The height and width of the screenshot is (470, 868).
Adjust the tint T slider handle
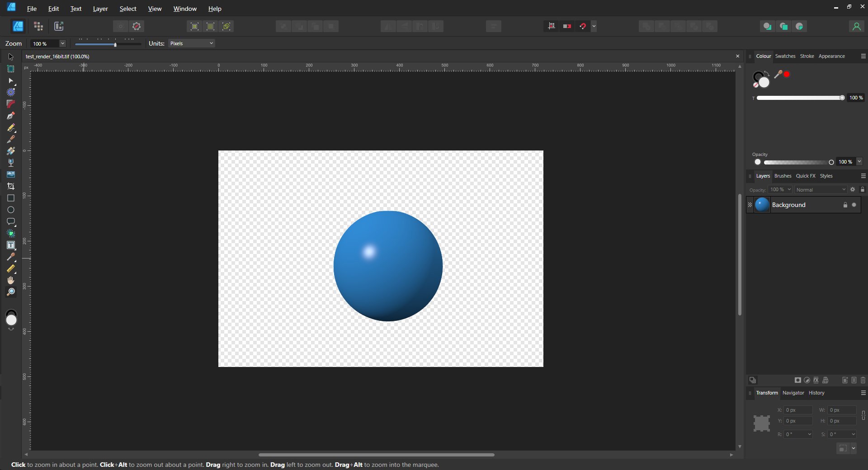(842, 98)
